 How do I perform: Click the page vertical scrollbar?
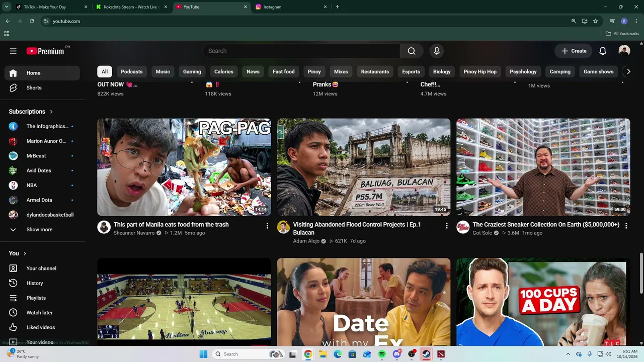640,274
